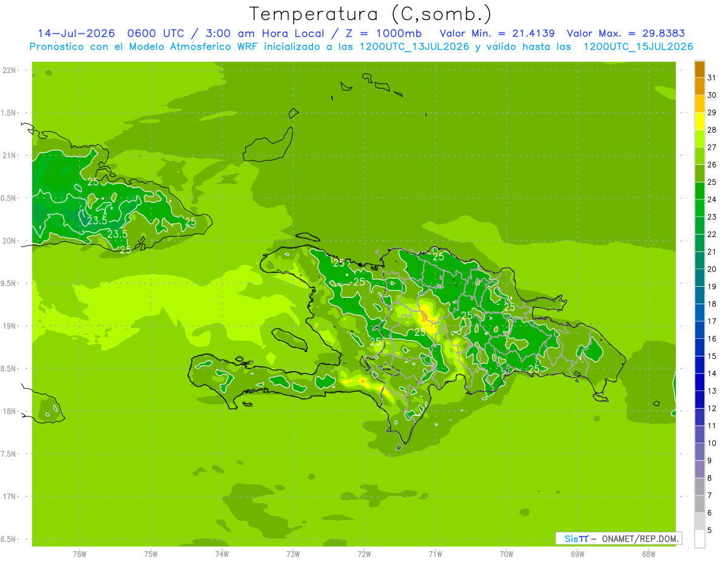Image resolution: width=728 pixels, height=562 pixels.
Task: Click the 76W longitude axis label
Action: [x=79, y=554]
